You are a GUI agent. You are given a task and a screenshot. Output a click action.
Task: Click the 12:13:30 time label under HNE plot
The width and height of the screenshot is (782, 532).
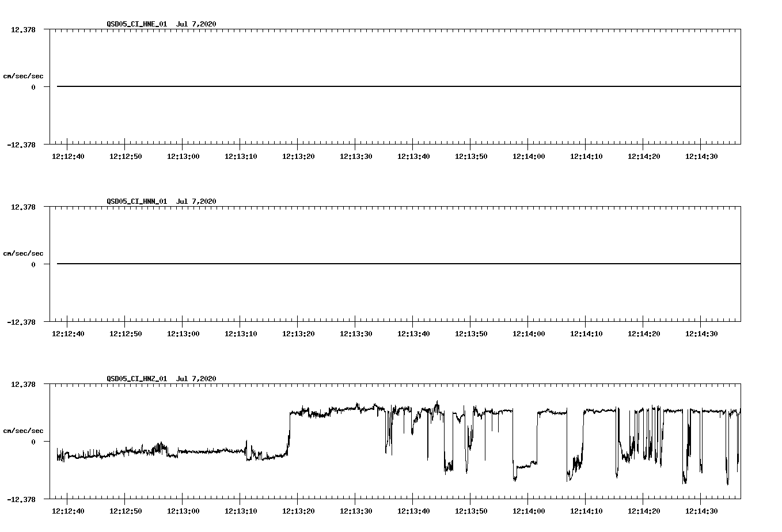[x=356, y=157]
